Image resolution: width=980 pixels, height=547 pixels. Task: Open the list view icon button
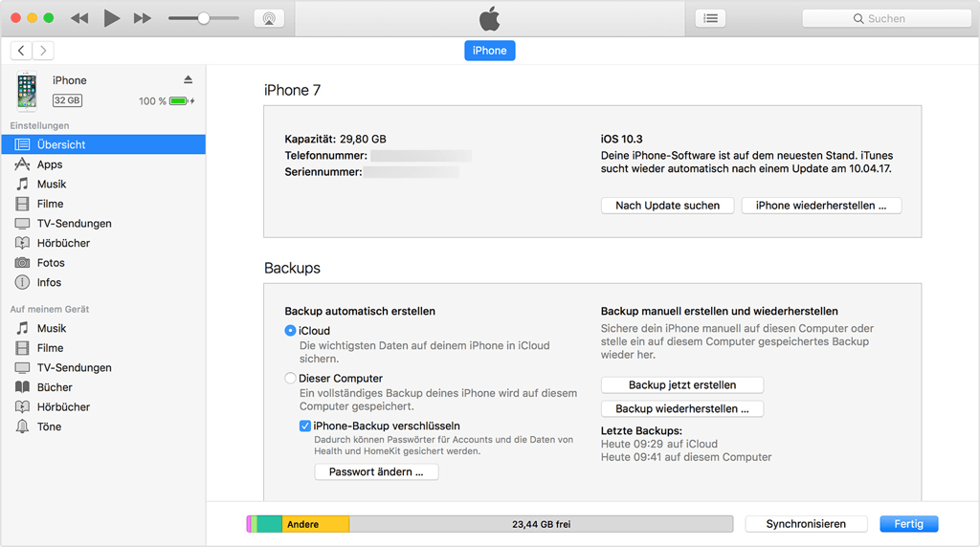coord(711,18)
